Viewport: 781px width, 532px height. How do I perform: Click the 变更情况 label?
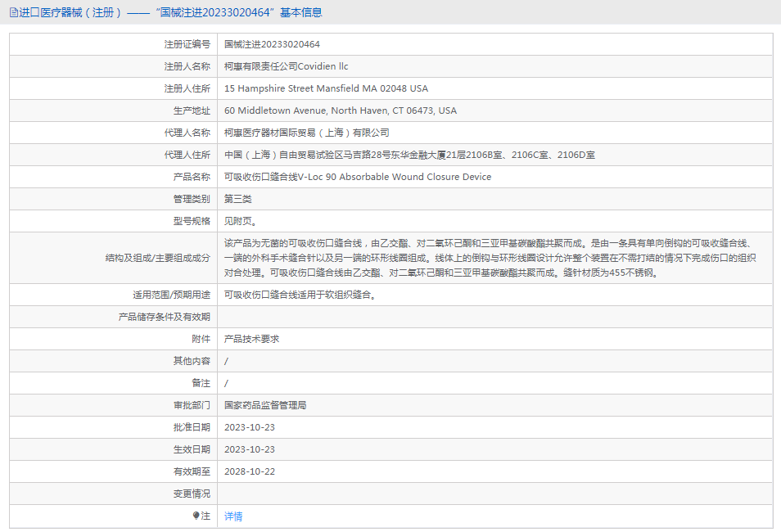pyautogui.click(x=192, y=494)
